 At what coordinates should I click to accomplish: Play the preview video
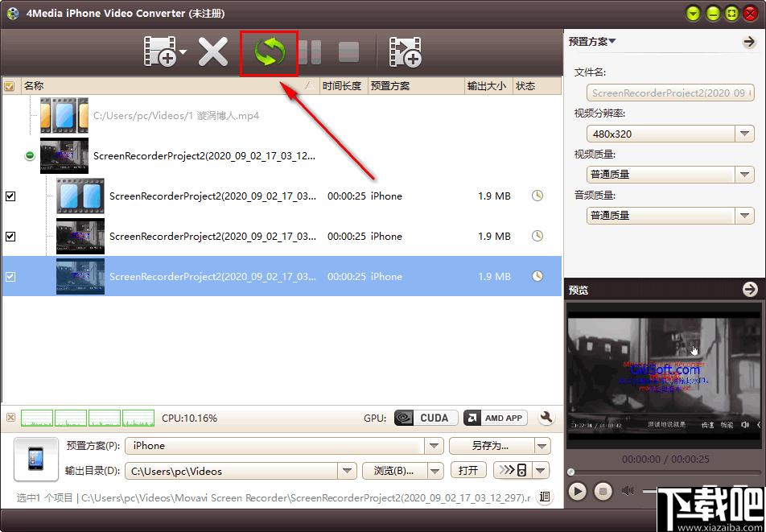(x=577, y=491)
